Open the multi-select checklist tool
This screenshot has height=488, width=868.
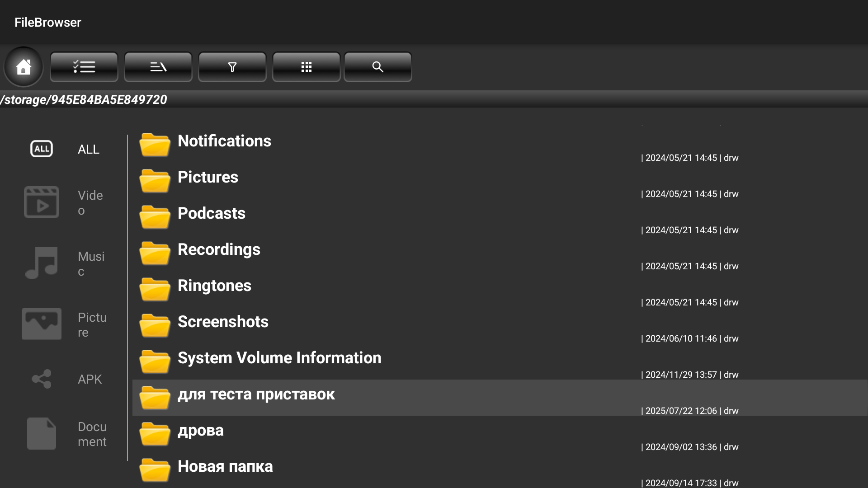(x=84, y=67)
